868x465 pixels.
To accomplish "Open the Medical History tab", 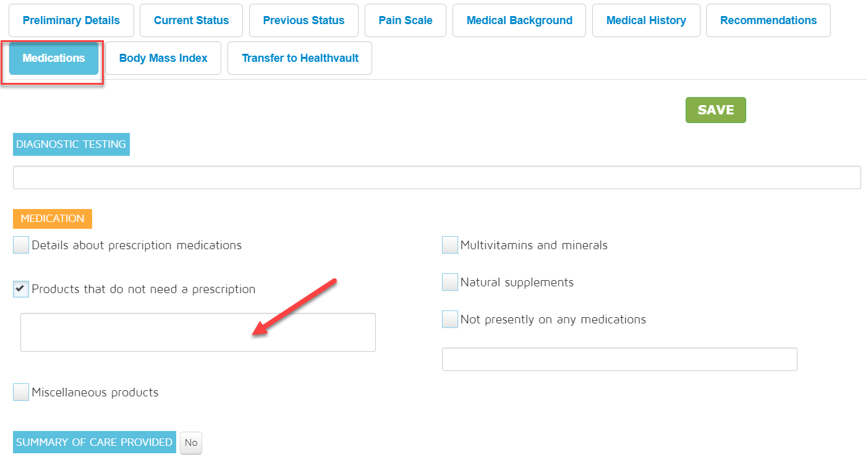I will (646, 20).
